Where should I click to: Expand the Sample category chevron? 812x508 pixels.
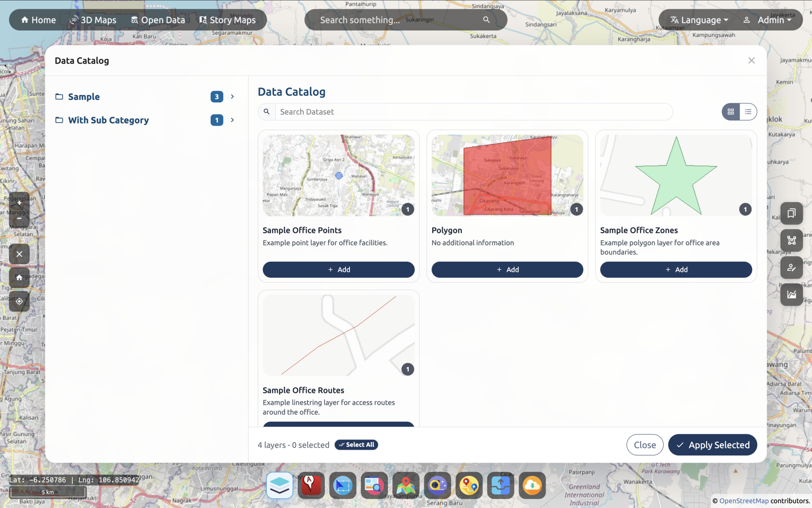click(232, 97)
